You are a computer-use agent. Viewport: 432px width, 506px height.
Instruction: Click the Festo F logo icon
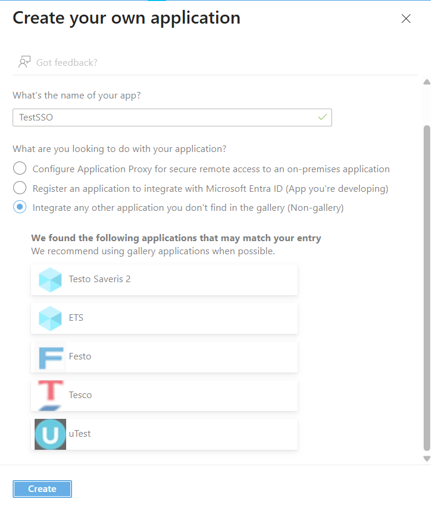point(51,358)
